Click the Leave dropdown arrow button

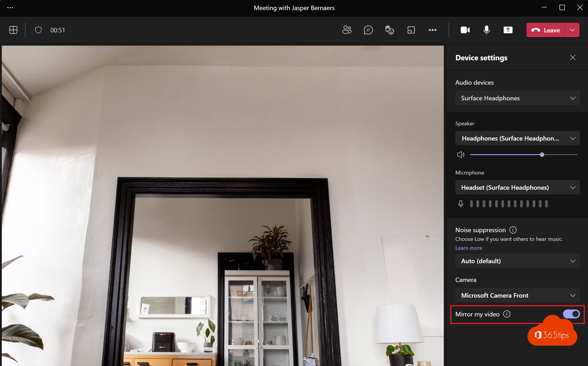[x=572, y=30]
